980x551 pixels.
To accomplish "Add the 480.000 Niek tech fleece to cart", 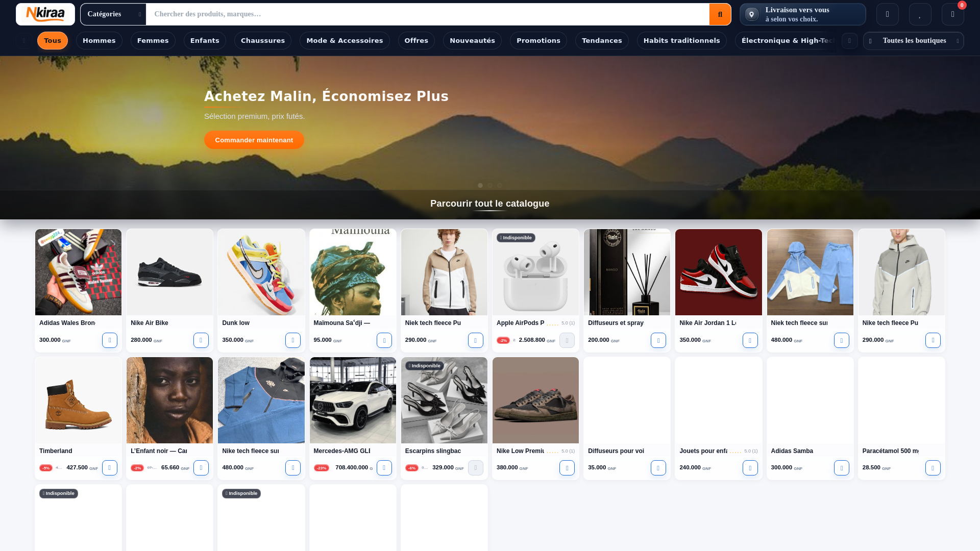I will (x=842, y=340).
